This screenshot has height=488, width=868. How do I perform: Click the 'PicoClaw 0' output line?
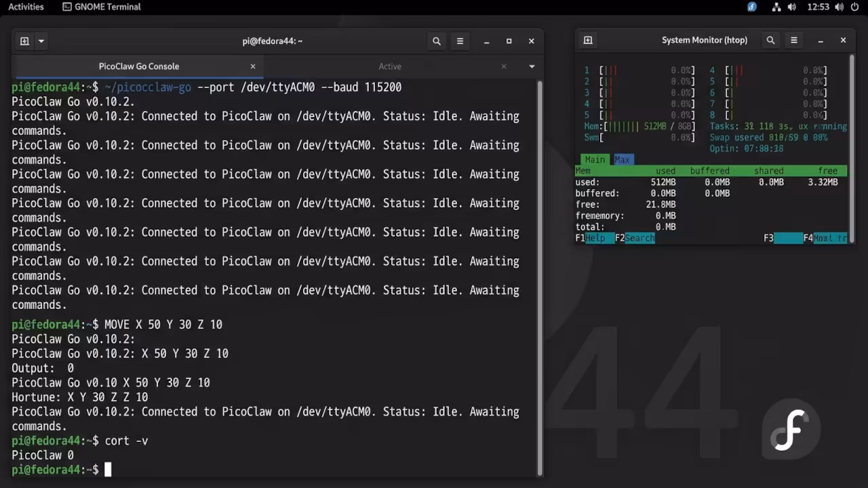[x=43, y=455]
